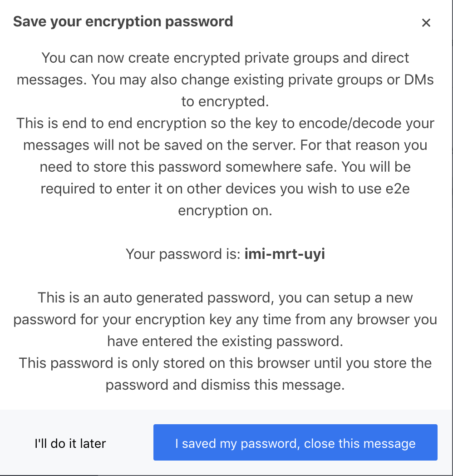Click the "Save your encryption password" title

point(123,22)
